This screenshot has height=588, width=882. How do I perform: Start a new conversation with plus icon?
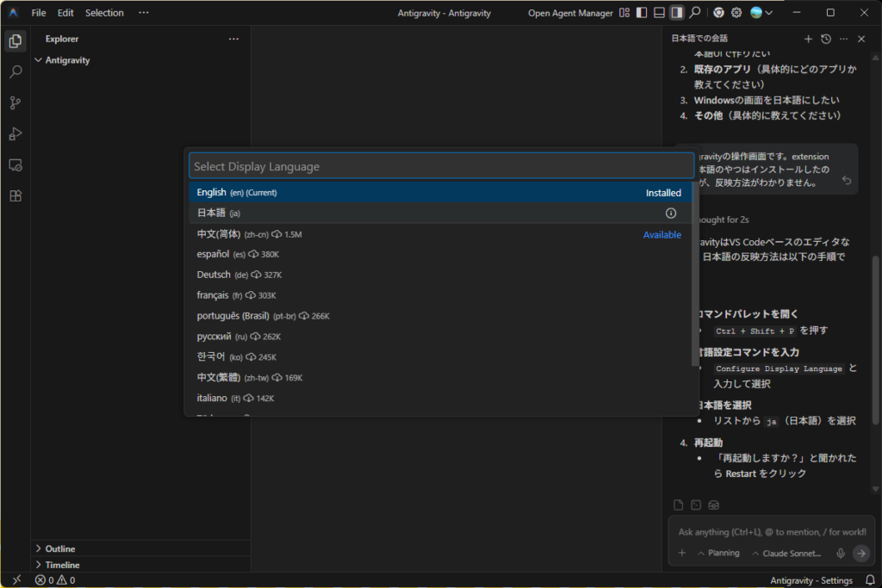tap(808, 39)
